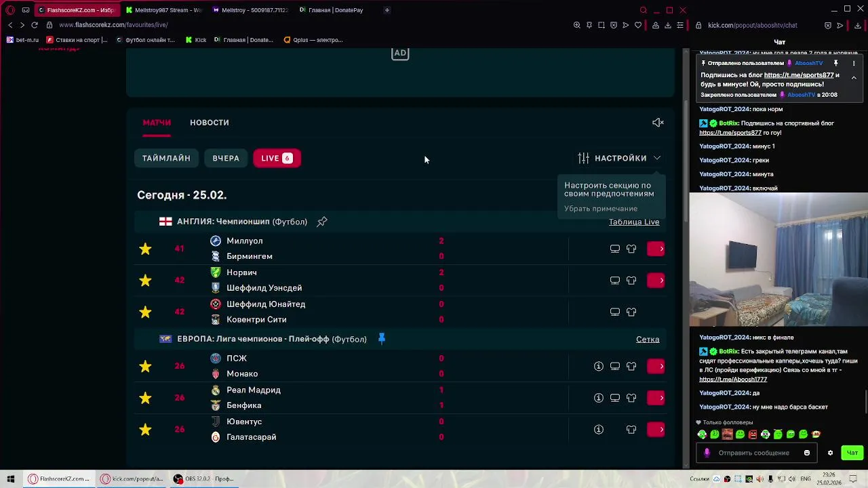Open TV broadcast icon for Норвич match
Viewport: 868px width, 488px height.
pos(615,280)
